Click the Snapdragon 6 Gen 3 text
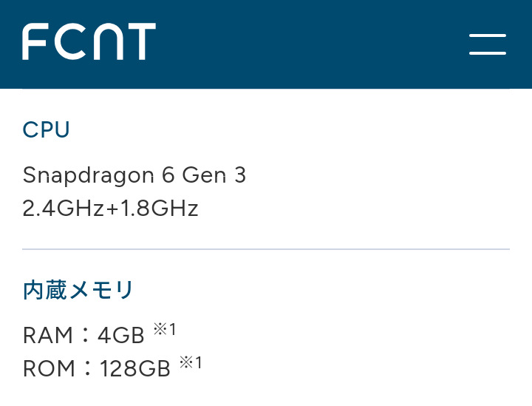This screenshot has width=532, height=406. tap(134, 175)
